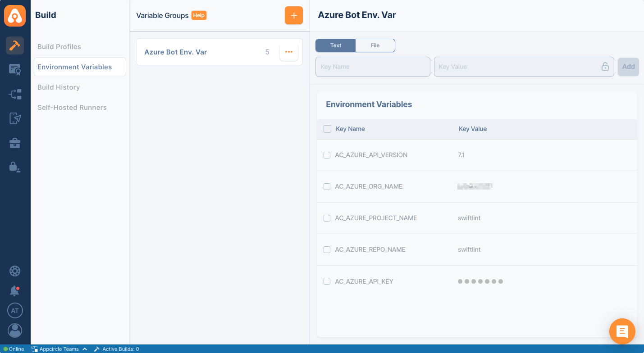
Task: Open the three-dot menu for Azure Bot Env. Var
Action: (289, 52)
